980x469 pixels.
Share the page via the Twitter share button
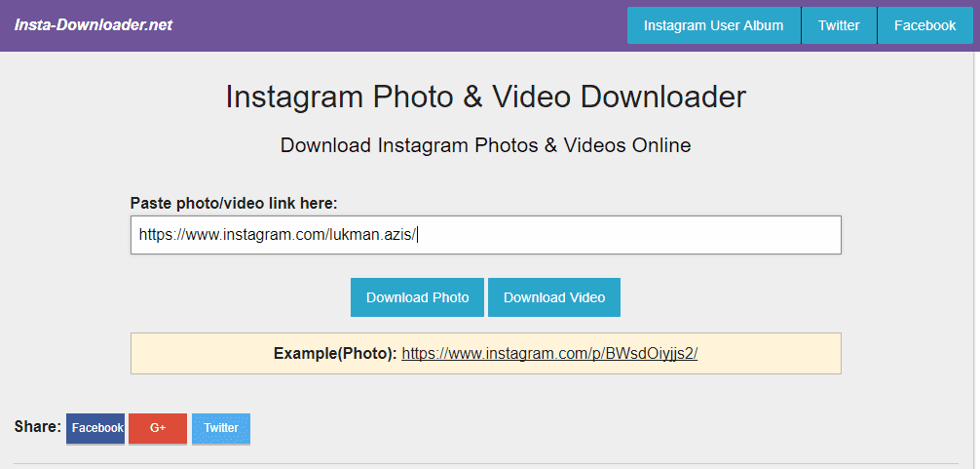tap(220, 428)
